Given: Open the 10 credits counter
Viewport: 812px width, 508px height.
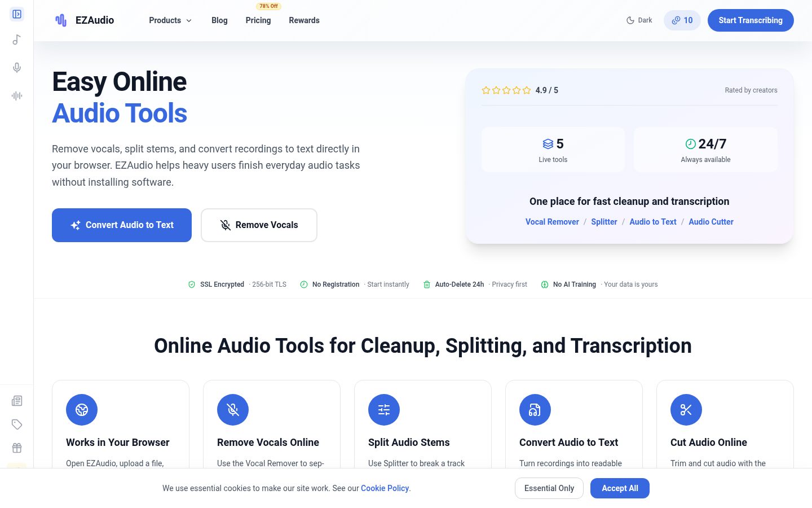Looking at the screenshot, I should [x=682, y=20].
